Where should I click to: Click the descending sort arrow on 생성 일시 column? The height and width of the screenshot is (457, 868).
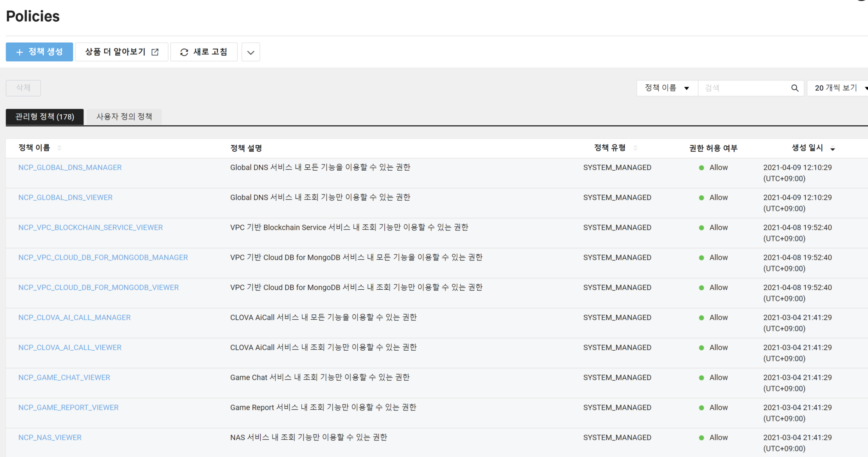point(833,149)
